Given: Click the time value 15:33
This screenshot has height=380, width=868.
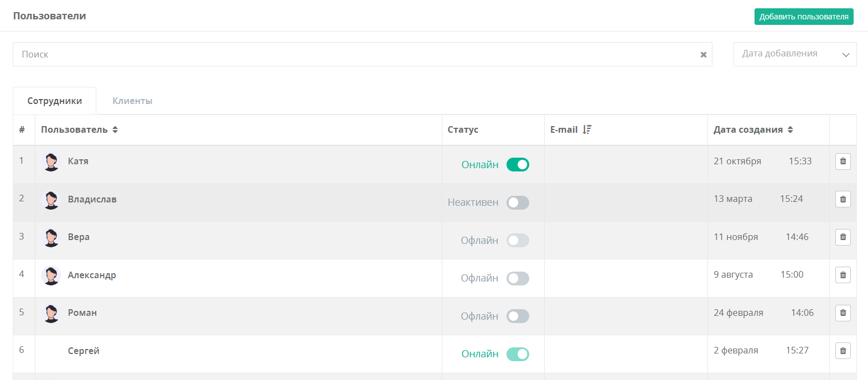Looking at the screenshot, I should (x=800, y=161).
